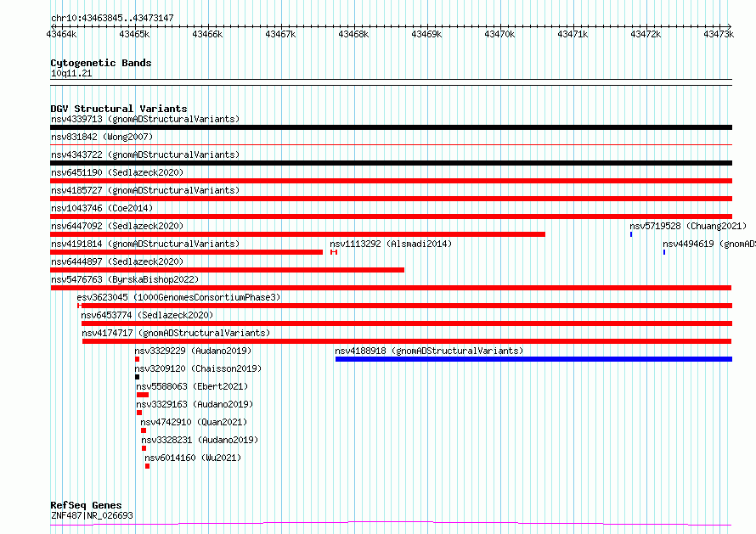Open the nsv4494619 variant label

pyautogui.click(x=709, y=244)
